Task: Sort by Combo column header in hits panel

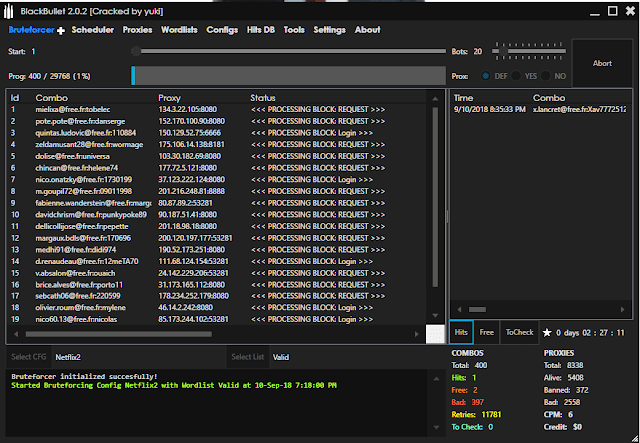Action: 549,98
